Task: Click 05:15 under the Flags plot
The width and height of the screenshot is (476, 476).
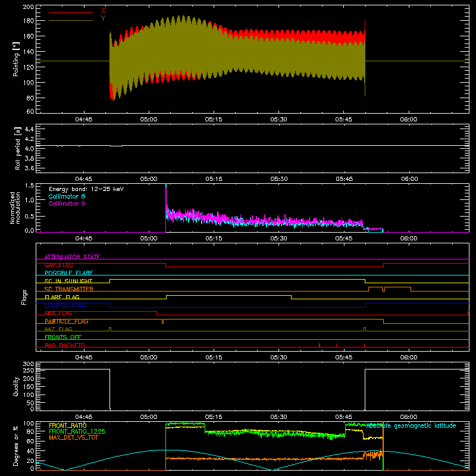Action: (x=214, y=358)
